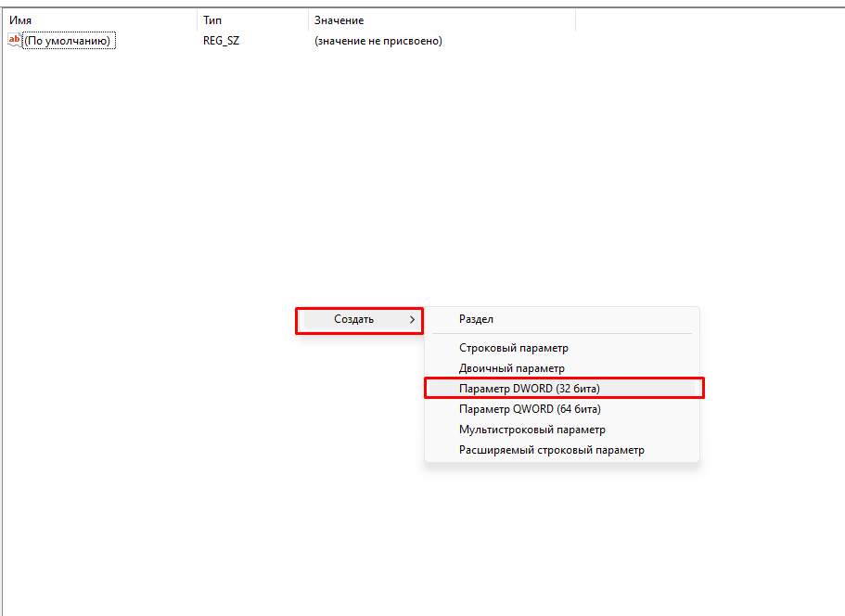Viewport: 845px width, 616px height.
Task: Choose Расширяемый строковый параметр option
Action: coord(551,450)
